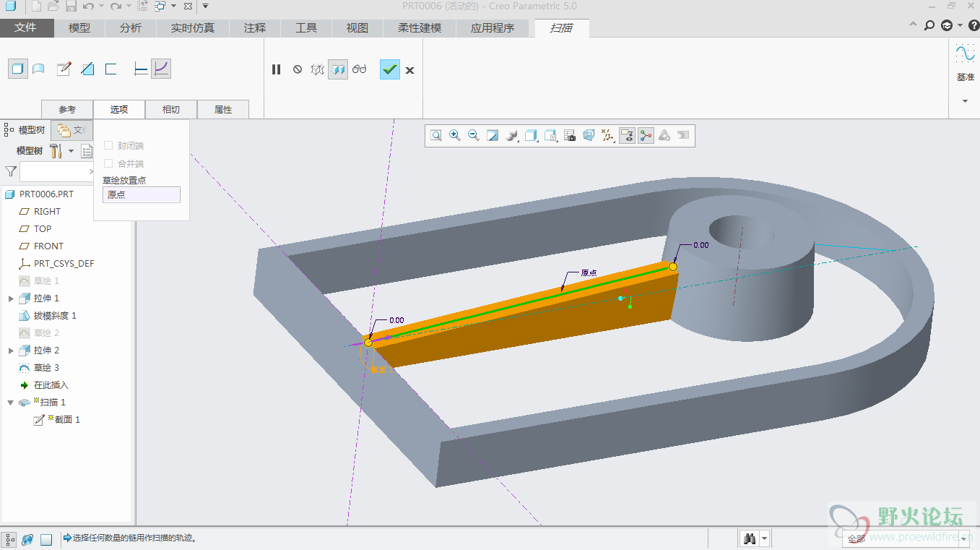This screenshot has width=980, height=550.
Task: Open the view manager icon
Action: (x=551, y=135)
